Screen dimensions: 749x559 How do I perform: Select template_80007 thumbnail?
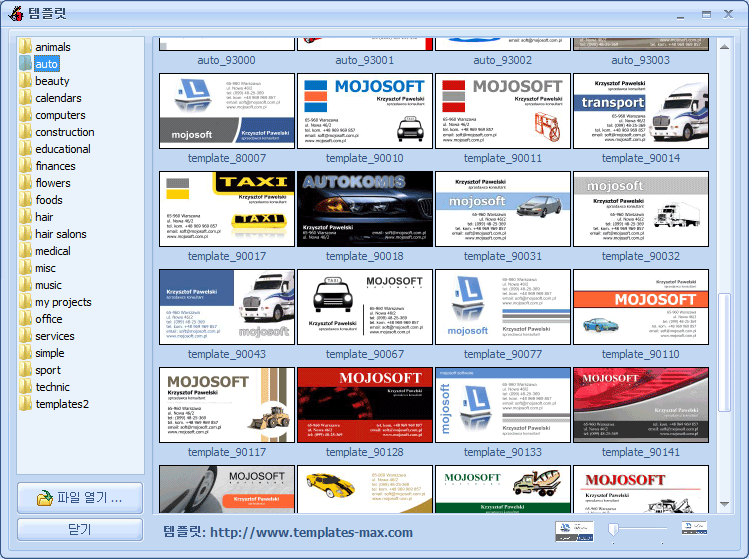tap(227, 111)
